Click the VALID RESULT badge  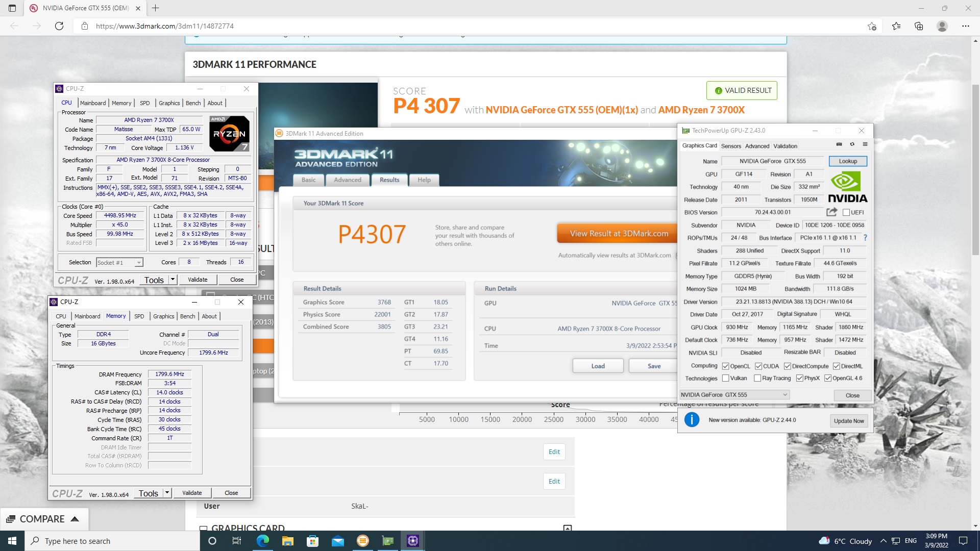coord(742,90)
